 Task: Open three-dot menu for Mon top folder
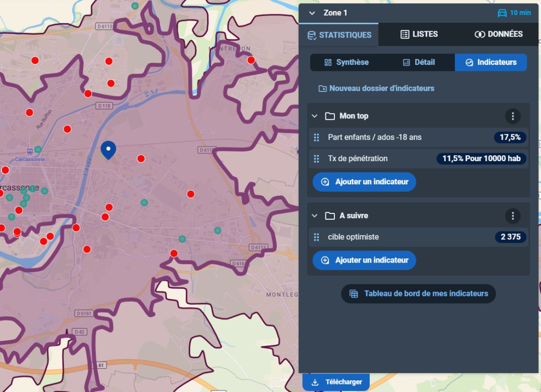(512, 116)
